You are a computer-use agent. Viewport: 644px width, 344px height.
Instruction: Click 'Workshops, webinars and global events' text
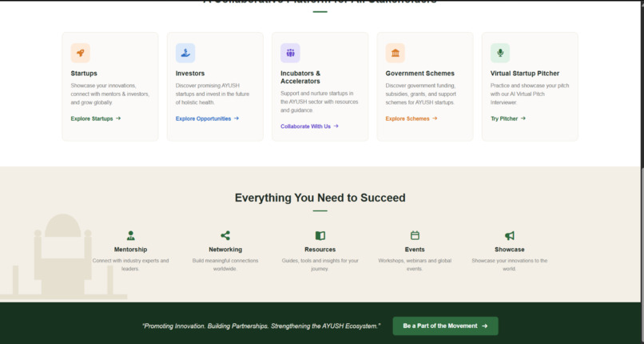tap(415, 265)
